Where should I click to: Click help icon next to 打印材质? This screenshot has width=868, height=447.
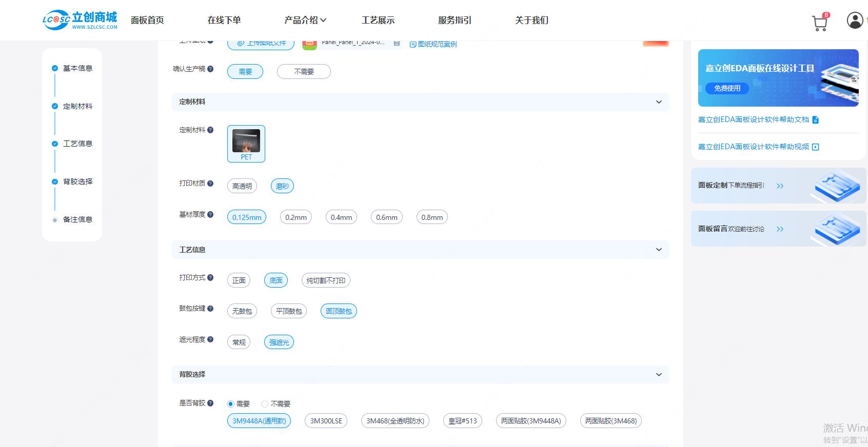(x=210, y=184)
